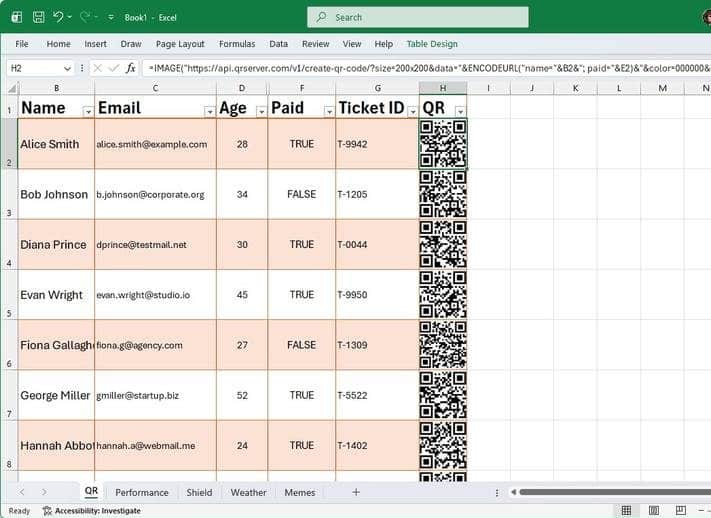Click the Redo icon
This screenshot has width=711, height=518.
click(84, 17)
